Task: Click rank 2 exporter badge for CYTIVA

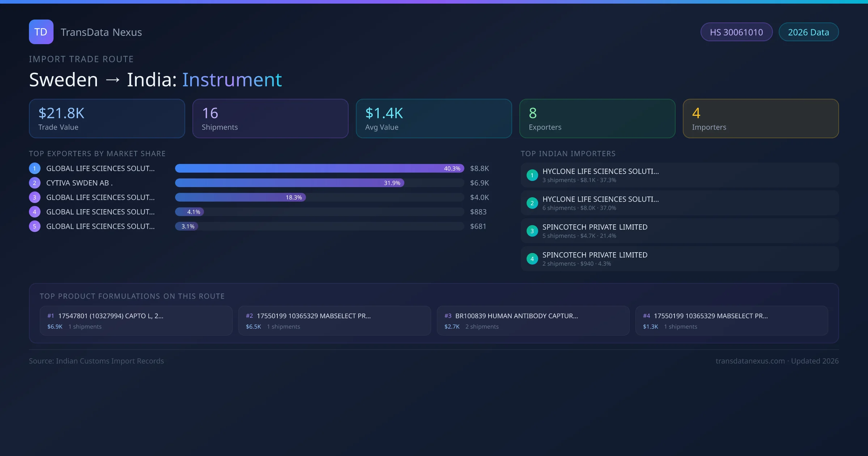Action: click(35, 183)
